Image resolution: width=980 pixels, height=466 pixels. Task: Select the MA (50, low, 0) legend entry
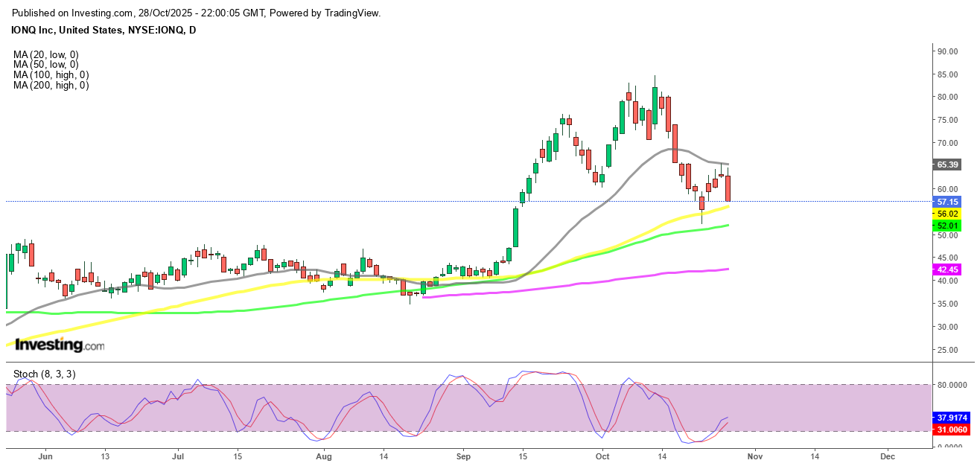(x=45, y=65)
